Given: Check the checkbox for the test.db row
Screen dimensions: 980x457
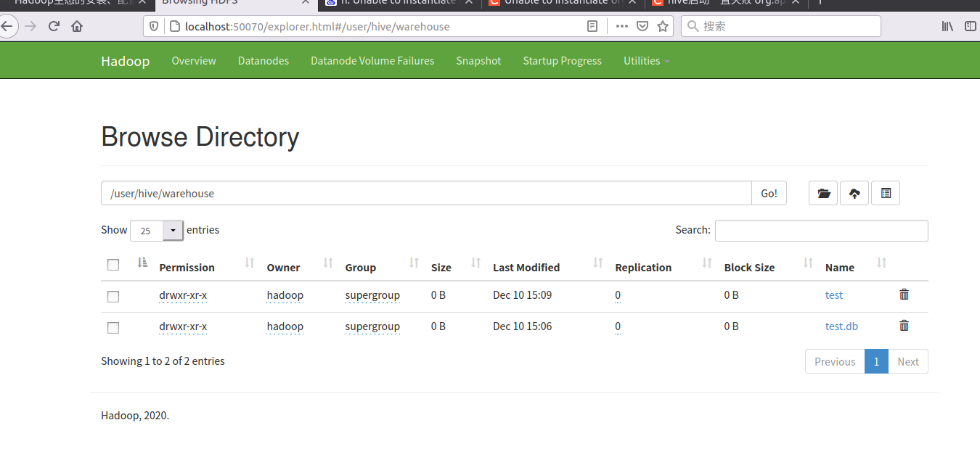Looking at the screenshot, I should point(113,327).
